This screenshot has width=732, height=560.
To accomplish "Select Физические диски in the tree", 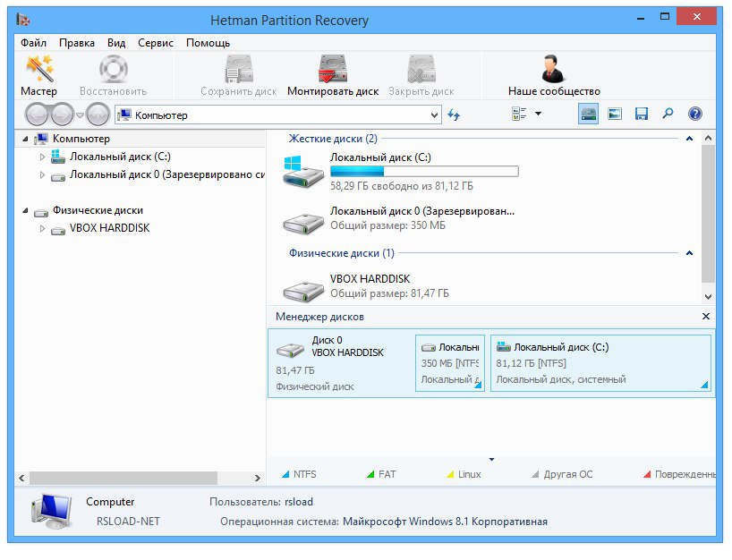I will pos(98,210).
